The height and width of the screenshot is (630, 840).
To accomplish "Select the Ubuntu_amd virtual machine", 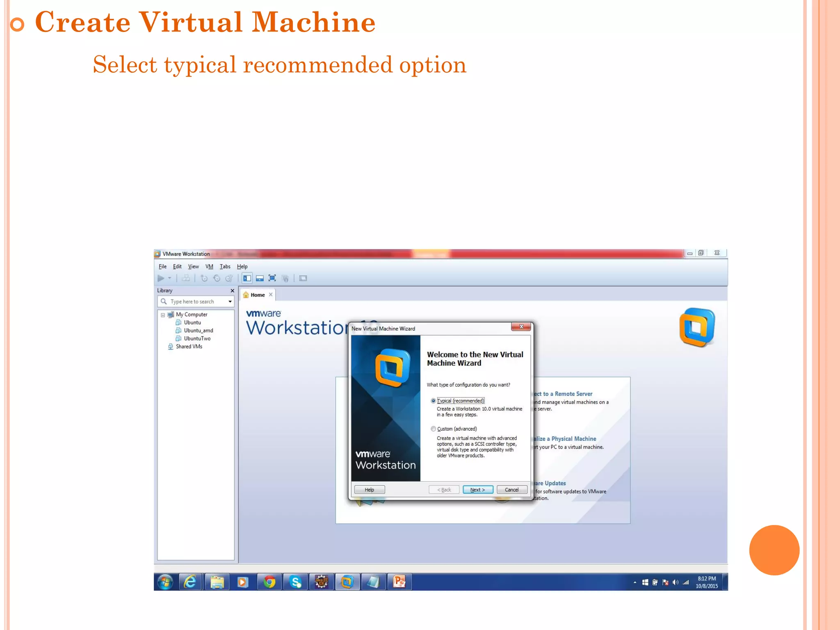I will click(x=198, y=331).
